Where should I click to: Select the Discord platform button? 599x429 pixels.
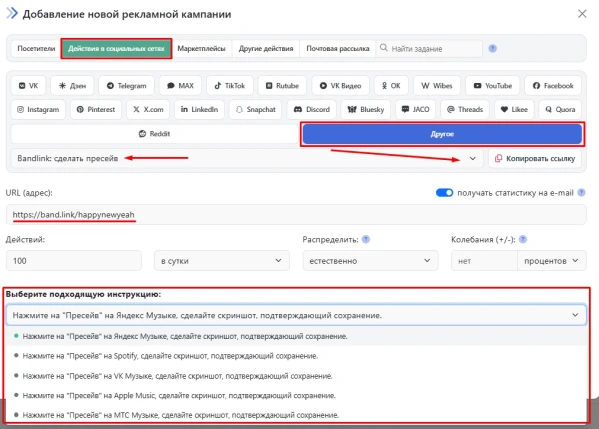(311, 109)
